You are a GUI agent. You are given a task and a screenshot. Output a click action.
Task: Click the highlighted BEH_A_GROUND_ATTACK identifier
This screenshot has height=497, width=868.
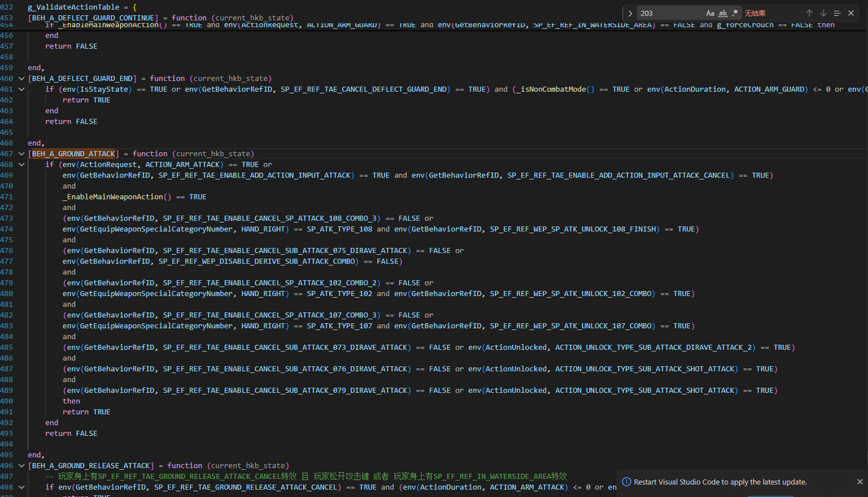point(74,154)
